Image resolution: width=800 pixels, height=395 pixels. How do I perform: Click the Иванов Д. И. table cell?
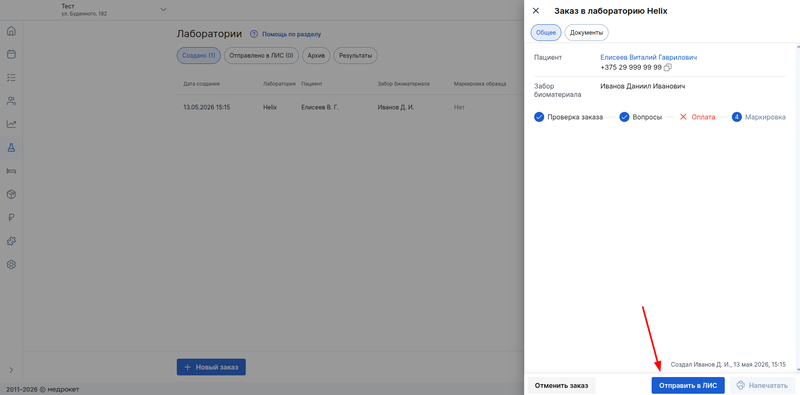395,108
